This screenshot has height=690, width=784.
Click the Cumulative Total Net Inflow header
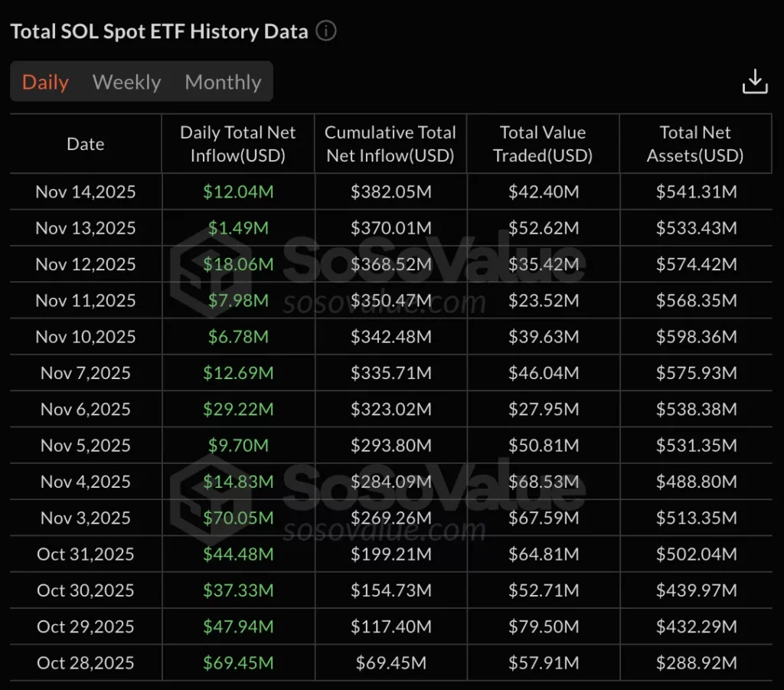pyautogui.click(x=390, y=143)
